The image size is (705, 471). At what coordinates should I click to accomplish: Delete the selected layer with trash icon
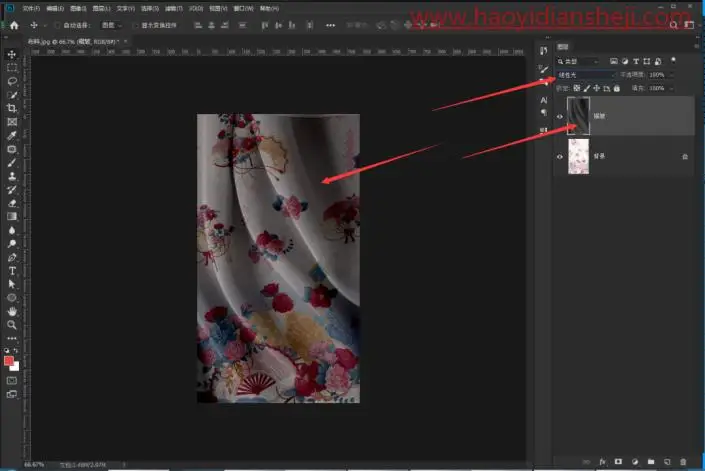[x=683, y=462]
